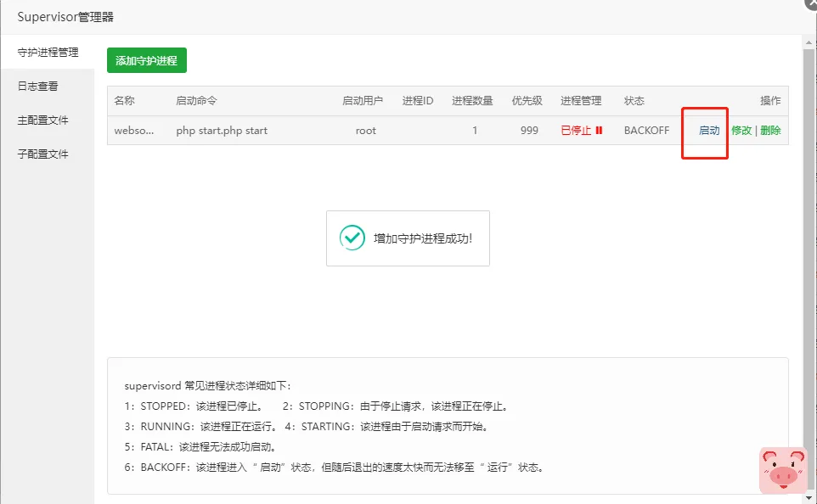Click the BACKOFF status cell
The height and width of the screenshot is (504, 817).
(x=646, y=130)
